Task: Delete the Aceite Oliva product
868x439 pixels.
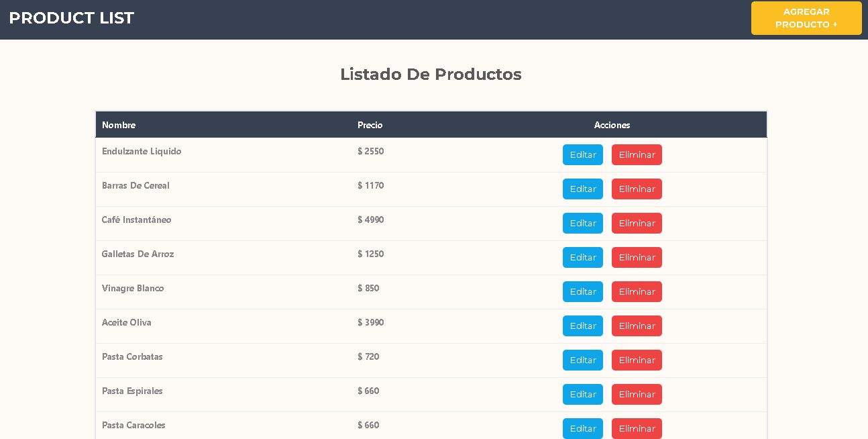Action: 636,326
